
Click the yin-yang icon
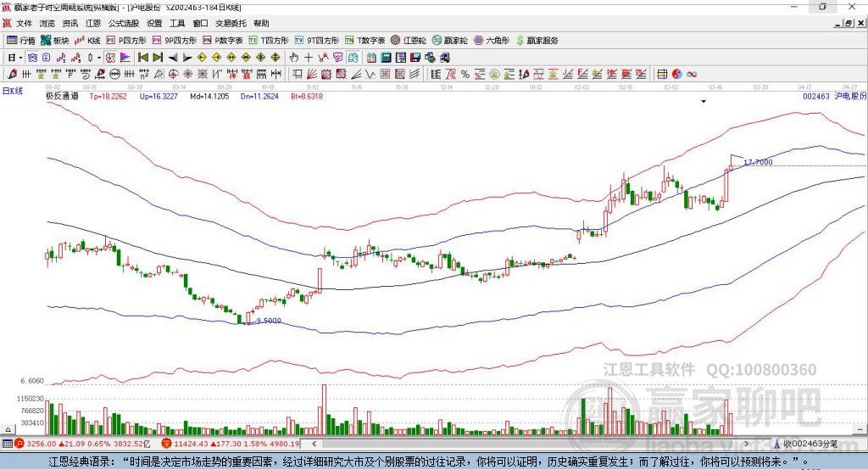pyautogui.click(x=677, y=75)
